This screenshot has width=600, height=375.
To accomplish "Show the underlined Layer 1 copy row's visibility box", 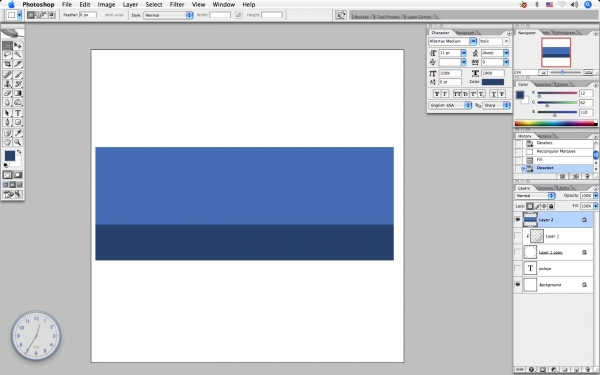I will pyautogui.click(x=518, y=252).
